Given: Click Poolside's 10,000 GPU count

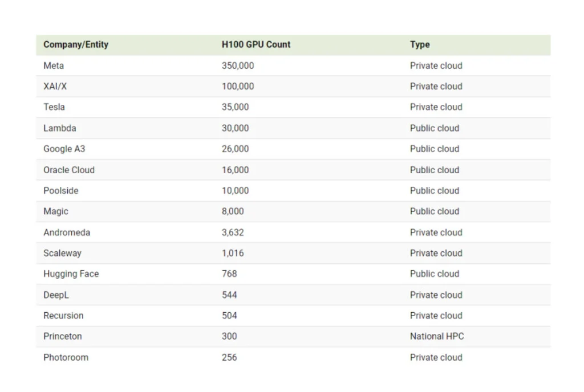Looking at the screenshot, I should pos(235,190).
